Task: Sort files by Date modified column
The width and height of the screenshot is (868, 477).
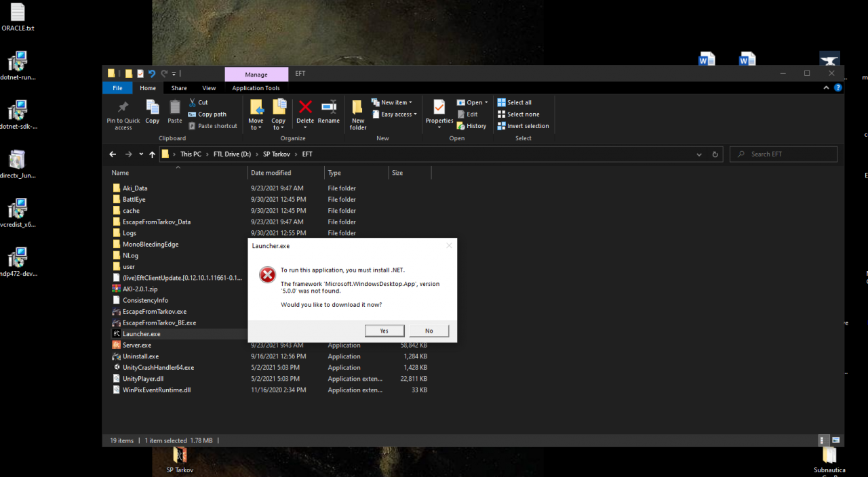Action: (285, 173)
